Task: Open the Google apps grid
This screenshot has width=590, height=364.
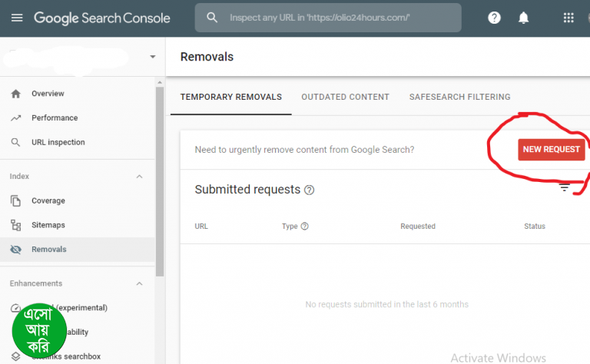Action: coord(568,18)
